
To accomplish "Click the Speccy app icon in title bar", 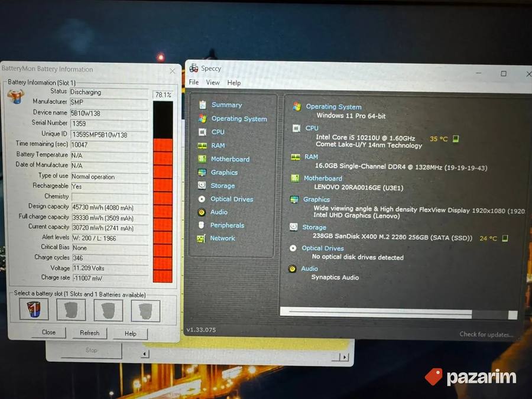I will tap(194, 68).
